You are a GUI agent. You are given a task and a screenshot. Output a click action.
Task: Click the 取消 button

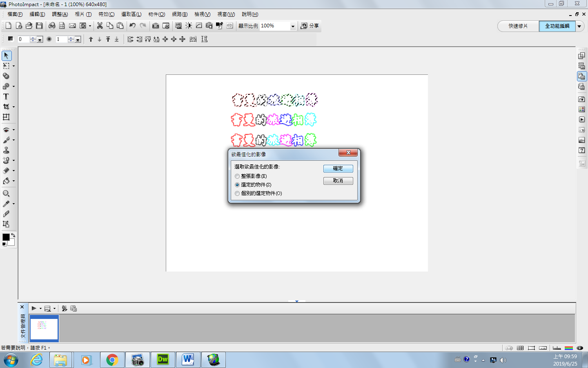[338, 181]
